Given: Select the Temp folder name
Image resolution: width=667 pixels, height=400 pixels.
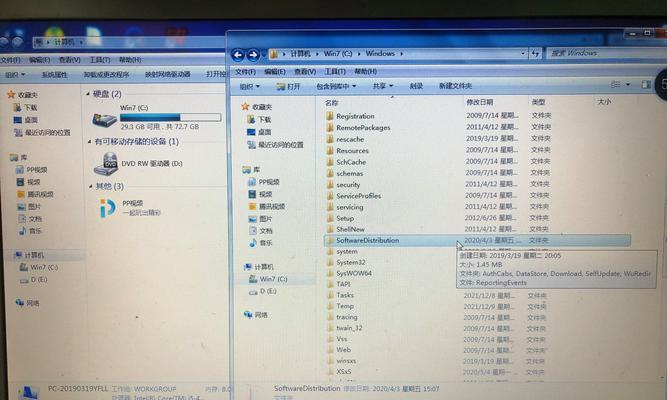Looking at the screenshot, I should click(345, 306).
